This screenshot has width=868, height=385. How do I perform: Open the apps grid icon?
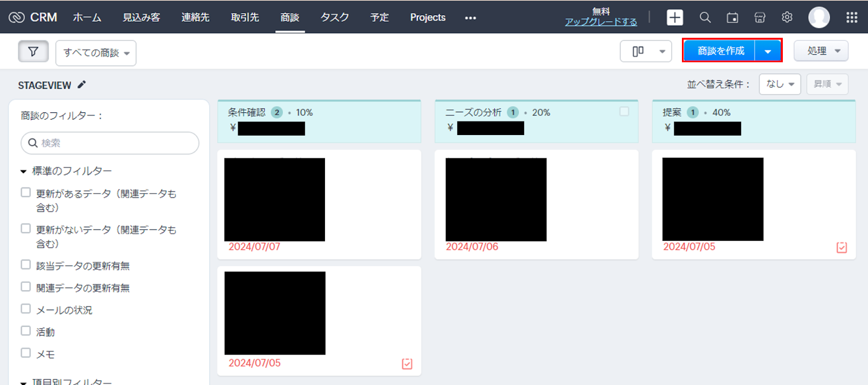852,17
